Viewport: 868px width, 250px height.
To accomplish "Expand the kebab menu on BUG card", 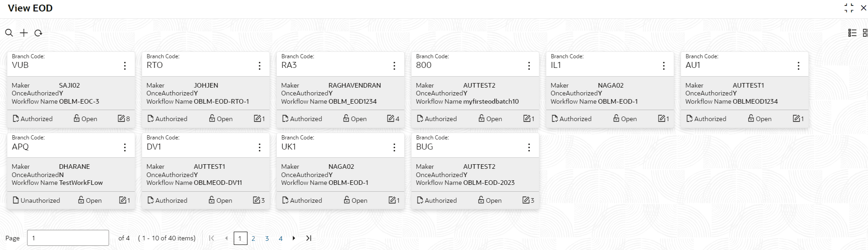I will [x=529, y=147].
